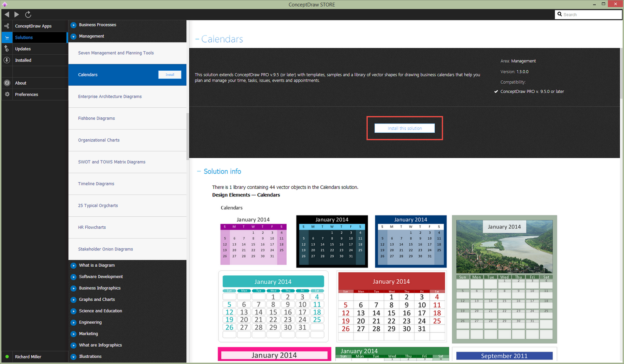Image resolution: width=624 pixels, height=364 pixels.
Task: Expand the Science and Education category
Action: point(74,311)
